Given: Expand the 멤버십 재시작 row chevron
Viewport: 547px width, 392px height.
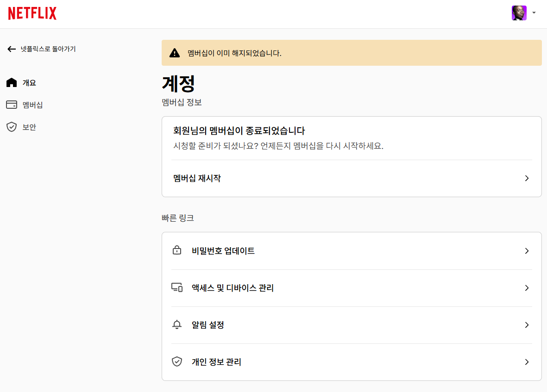Looking at the screenshot, I should point(527,178).
